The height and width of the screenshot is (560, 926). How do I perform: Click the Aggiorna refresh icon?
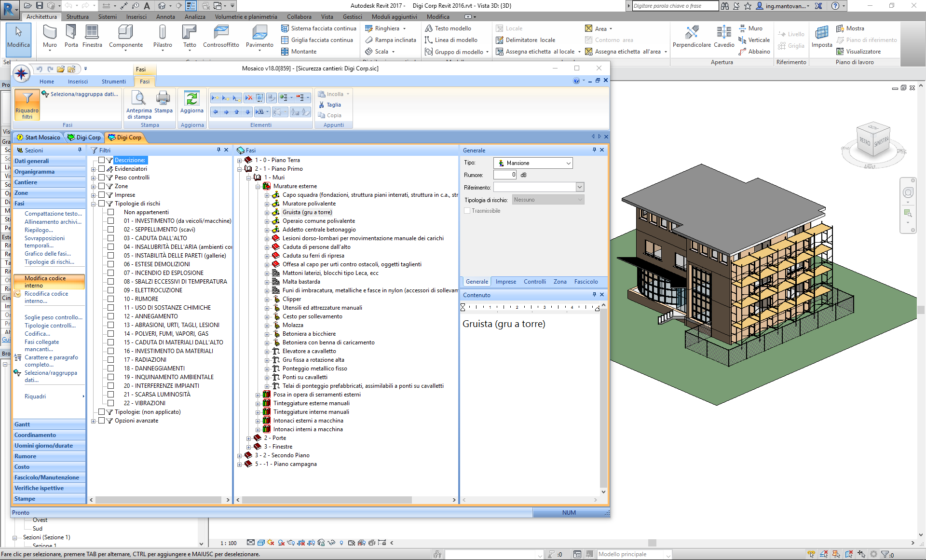[192, 99]
